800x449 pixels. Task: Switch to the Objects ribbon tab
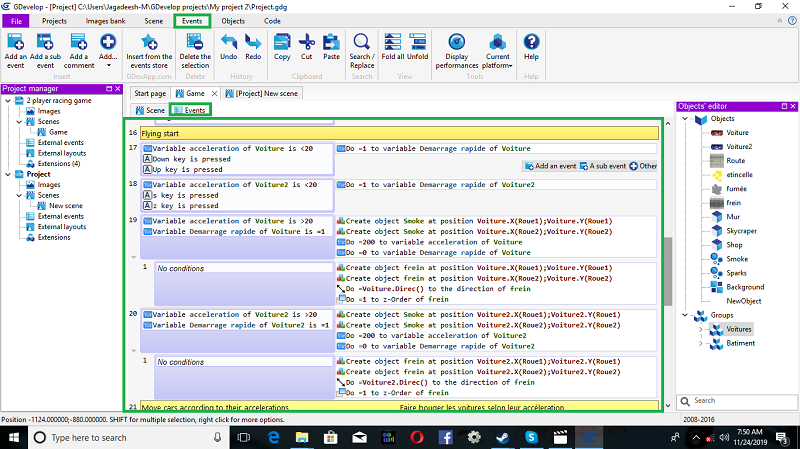point(233,20)
